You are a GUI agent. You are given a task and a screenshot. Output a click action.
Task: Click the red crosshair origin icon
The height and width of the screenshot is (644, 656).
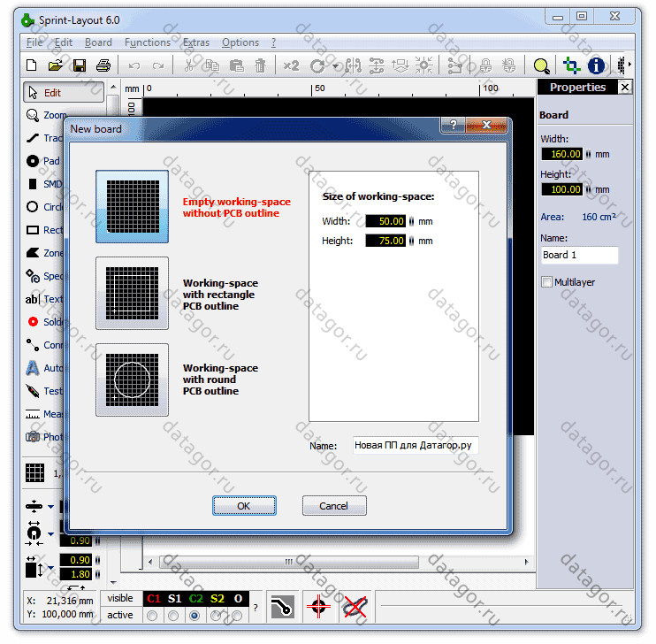click(x=318, y=606)
